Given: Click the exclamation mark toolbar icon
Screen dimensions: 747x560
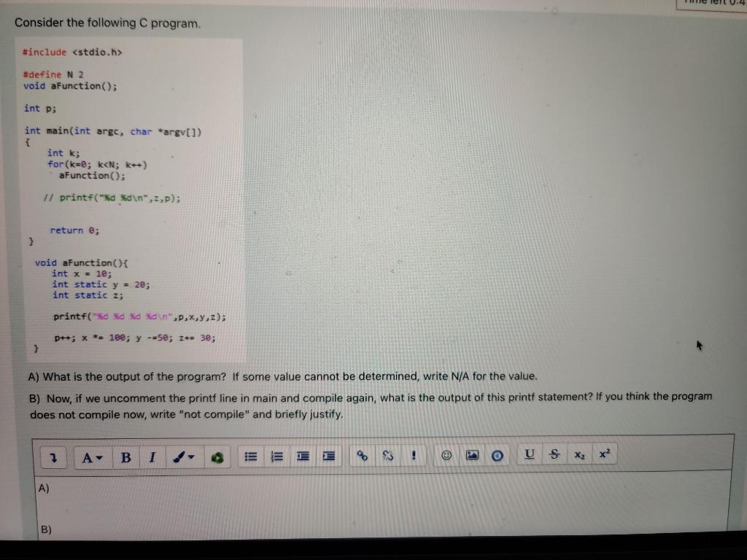Looking at the screenshot, I should (413, 455).
